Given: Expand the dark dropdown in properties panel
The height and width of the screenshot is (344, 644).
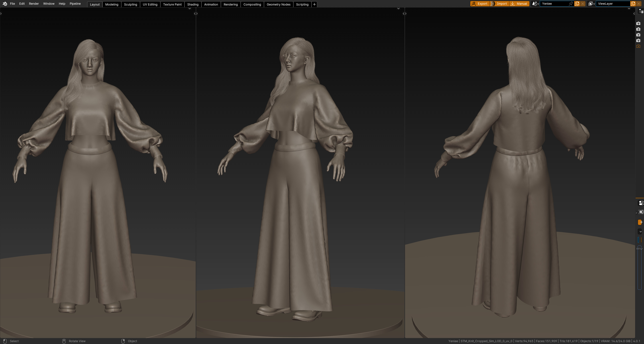Looking at the screenshot, I should pos(640,232).
